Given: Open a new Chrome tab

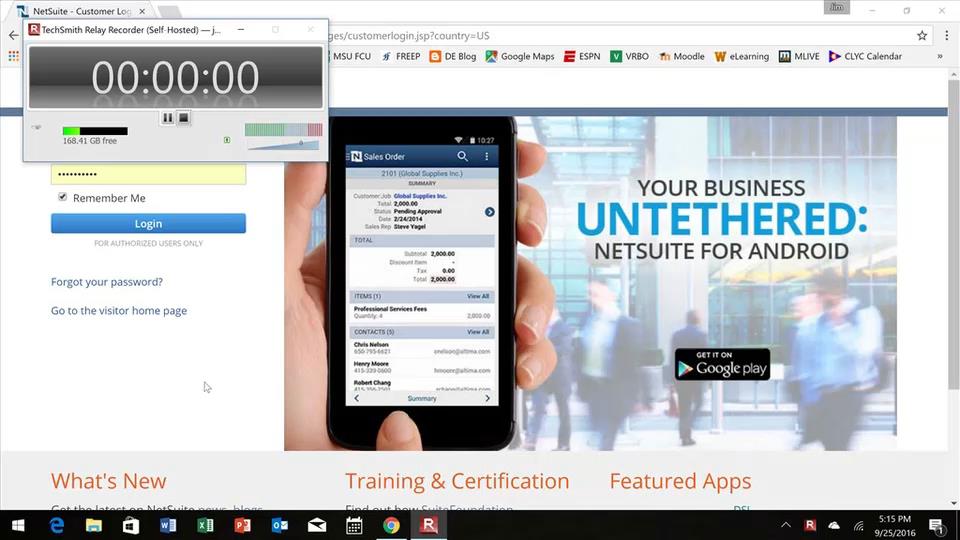Looking at the screenshot, I should tap(168, 11).
